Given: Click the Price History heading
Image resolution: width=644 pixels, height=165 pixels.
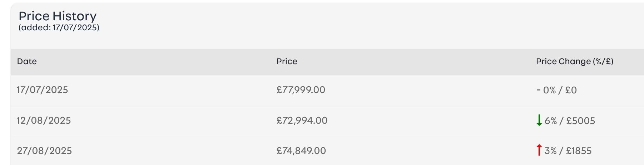Looking at the screenshot, I should (x=58, y=16).
